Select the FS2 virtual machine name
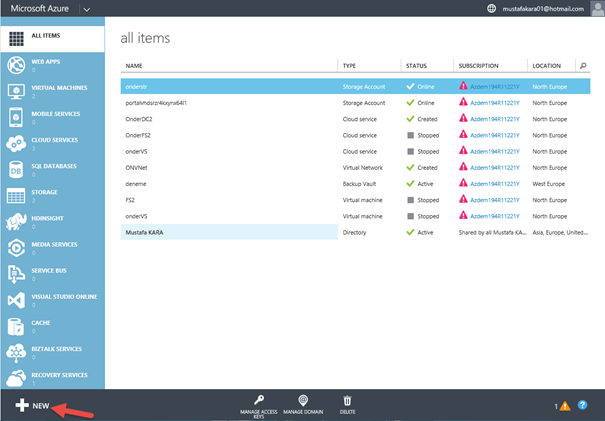The height and width of the screenshot is (421, 605). pos(130,200)
